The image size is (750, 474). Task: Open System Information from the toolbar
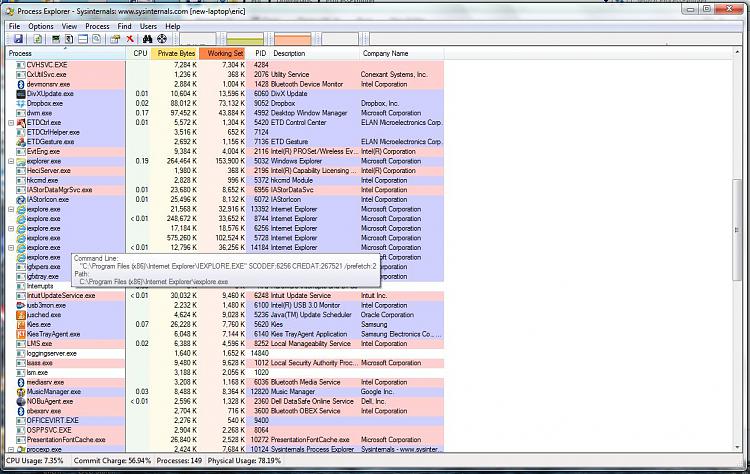[55, 39]
